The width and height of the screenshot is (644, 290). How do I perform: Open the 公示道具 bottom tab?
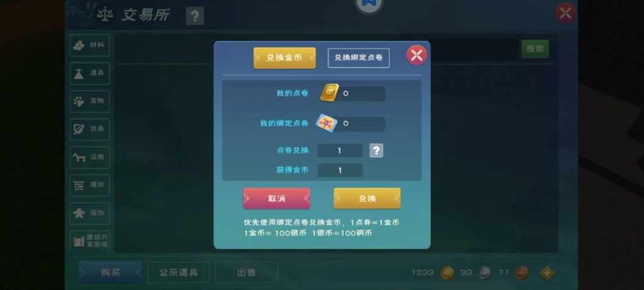click(178, 272)
